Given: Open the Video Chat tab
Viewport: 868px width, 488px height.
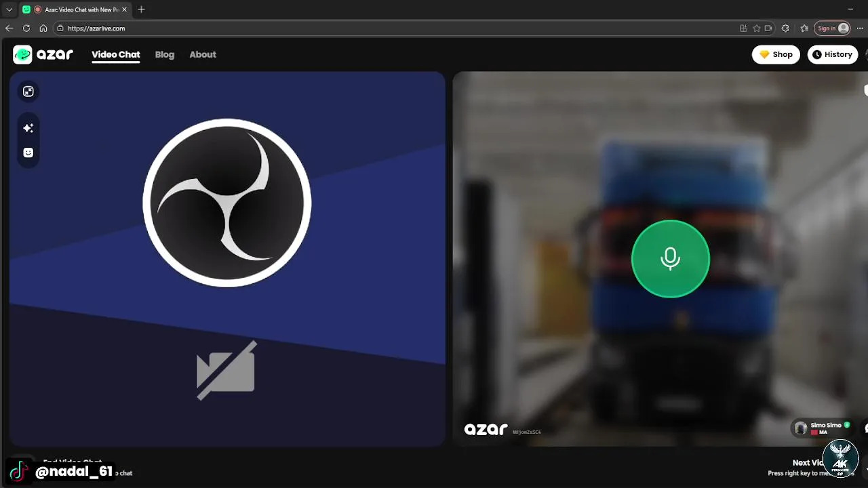Looking at the screenshot, I should click(116, 55).
